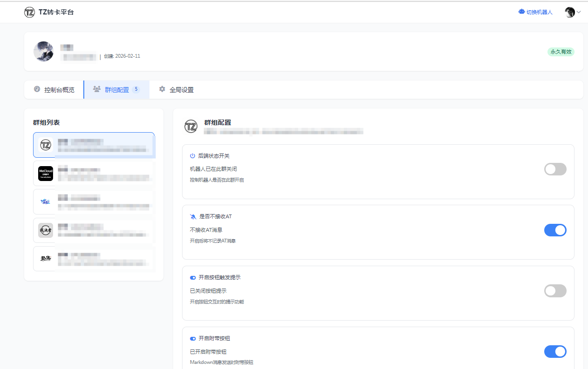This screenshot has width=588, height=369.
Task: Click the muted bell icon beside 是否不接收AT
Action: coord(193,217)
